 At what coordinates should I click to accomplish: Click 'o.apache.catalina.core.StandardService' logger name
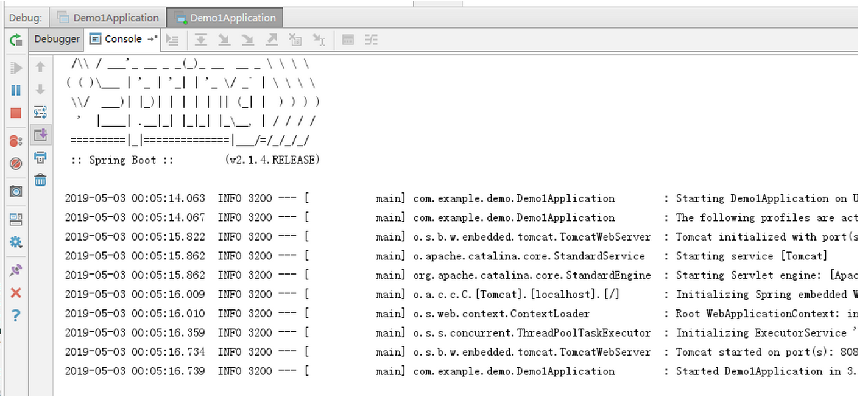[x=529, y=256]
